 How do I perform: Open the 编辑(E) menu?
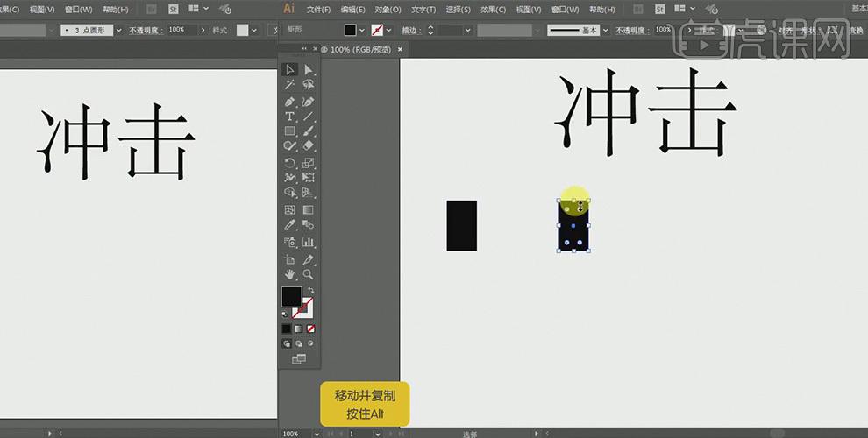[352, 10]
